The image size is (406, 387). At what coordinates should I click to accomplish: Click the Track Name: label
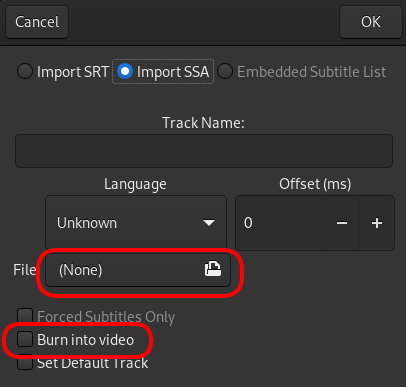[203, 123]
